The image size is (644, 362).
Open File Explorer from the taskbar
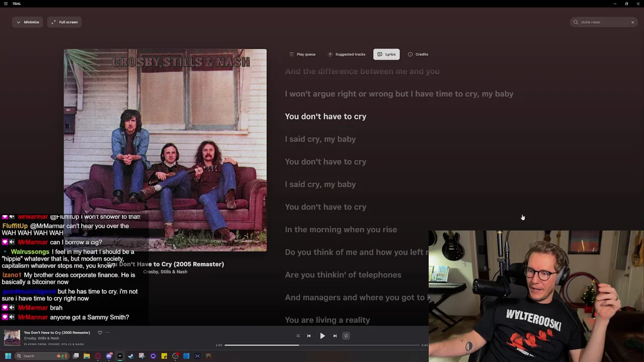click(87, 356)
